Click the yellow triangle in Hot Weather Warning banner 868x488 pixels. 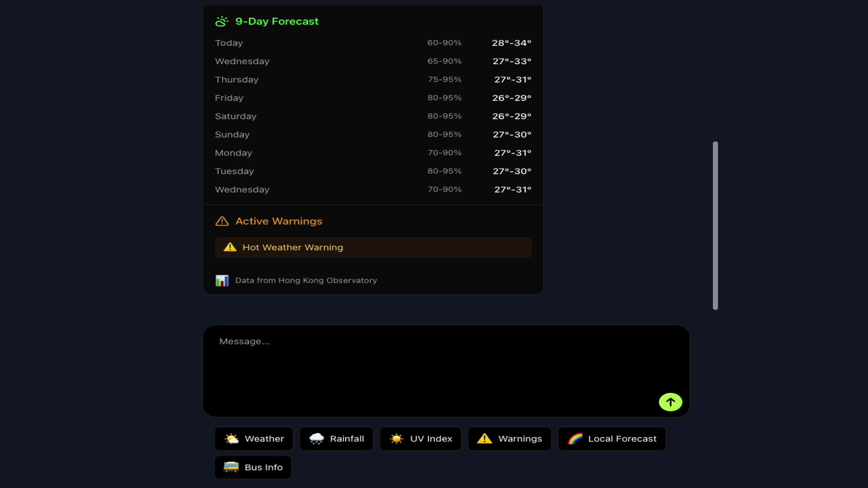point(230,247)
